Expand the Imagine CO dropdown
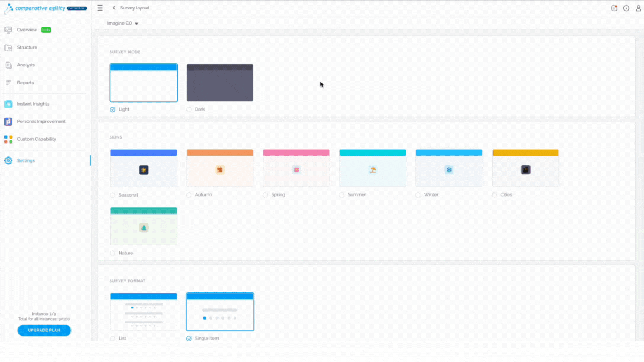 point(123,23)
